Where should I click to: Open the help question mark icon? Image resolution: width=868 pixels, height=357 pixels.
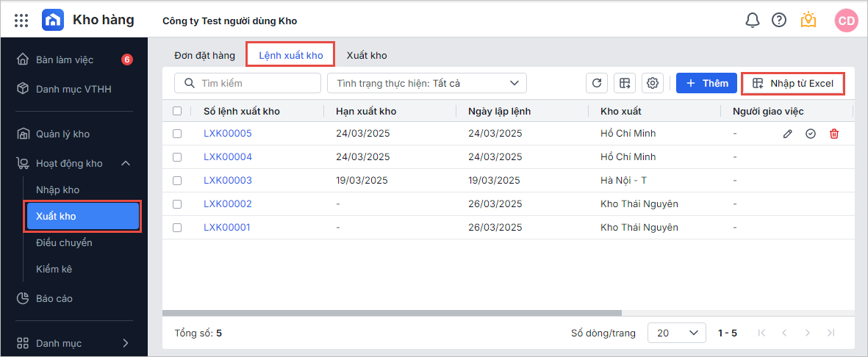point(779,21)
